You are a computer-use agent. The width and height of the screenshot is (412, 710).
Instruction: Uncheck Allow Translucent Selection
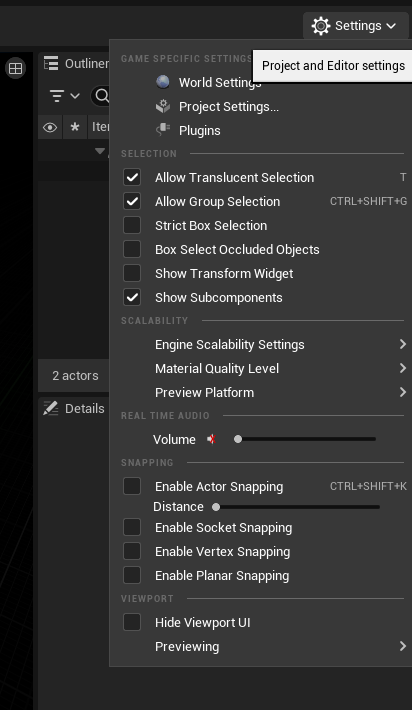click(x=132, y=177)
